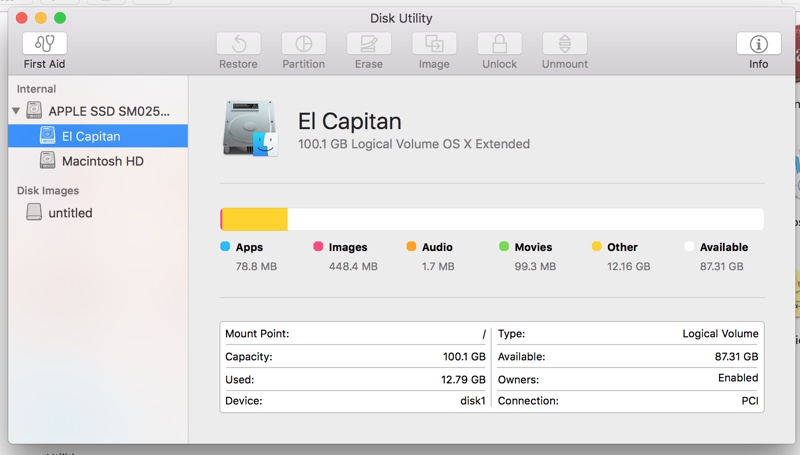Click the green zoom window button
The image size is (800, 455).
(60, 18)
